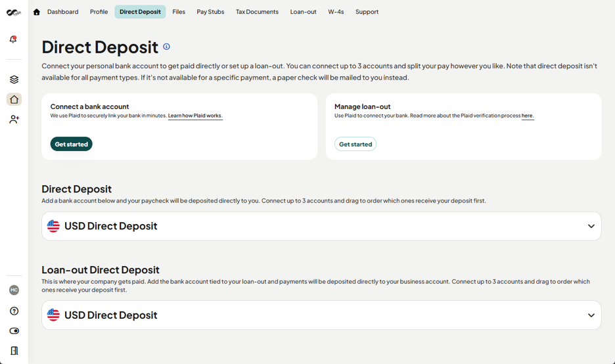Screen dimensions: 615x364
Task: Open the Profile tab
Action: pyautogui.click(x=99, y=12)
